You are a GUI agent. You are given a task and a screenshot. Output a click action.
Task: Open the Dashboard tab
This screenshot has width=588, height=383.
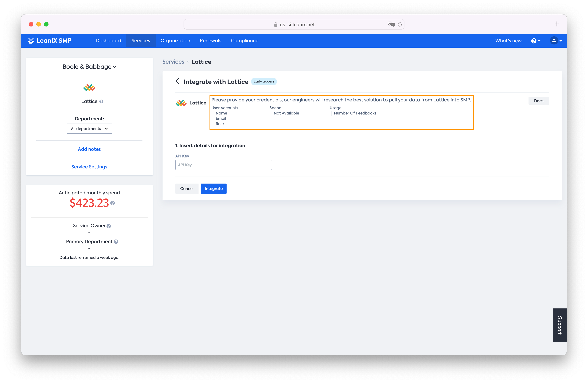[109, 41]
